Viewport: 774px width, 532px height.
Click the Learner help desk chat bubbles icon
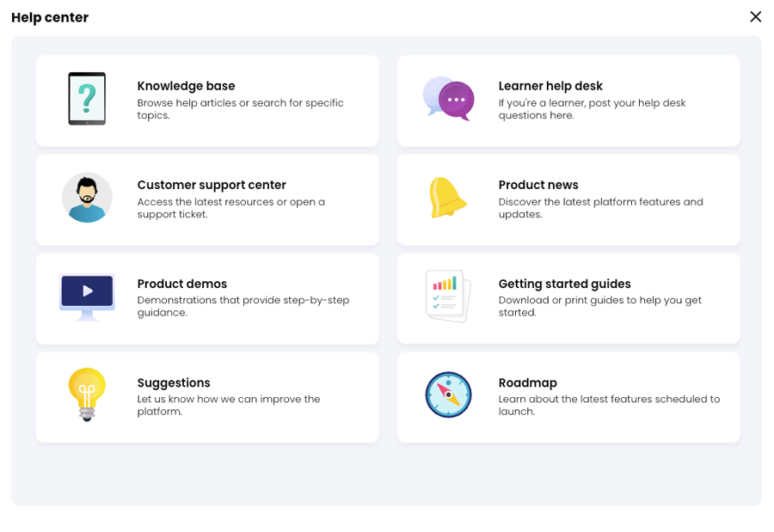point(448,99)
